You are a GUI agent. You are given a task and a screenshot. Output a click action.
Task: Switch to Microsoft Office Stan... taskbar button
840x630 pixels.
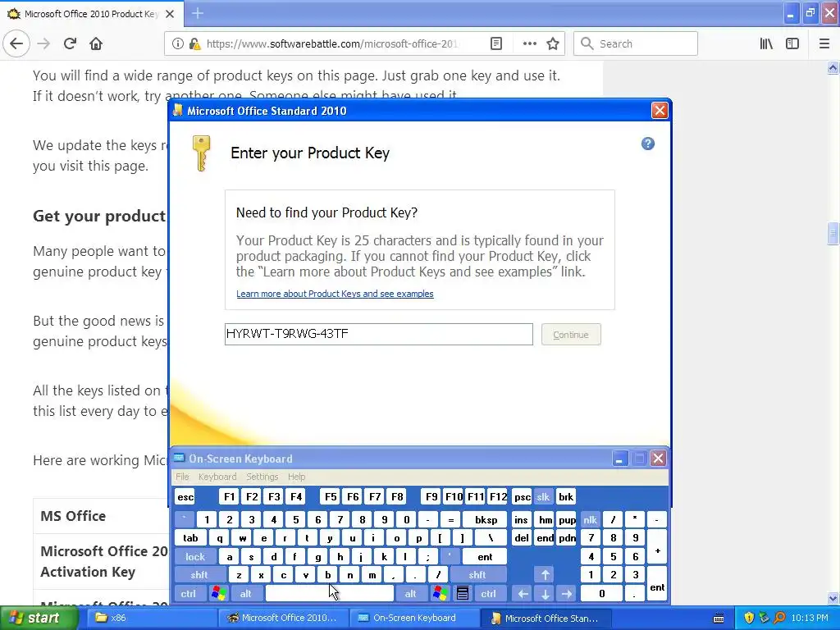tap(546, 618)
